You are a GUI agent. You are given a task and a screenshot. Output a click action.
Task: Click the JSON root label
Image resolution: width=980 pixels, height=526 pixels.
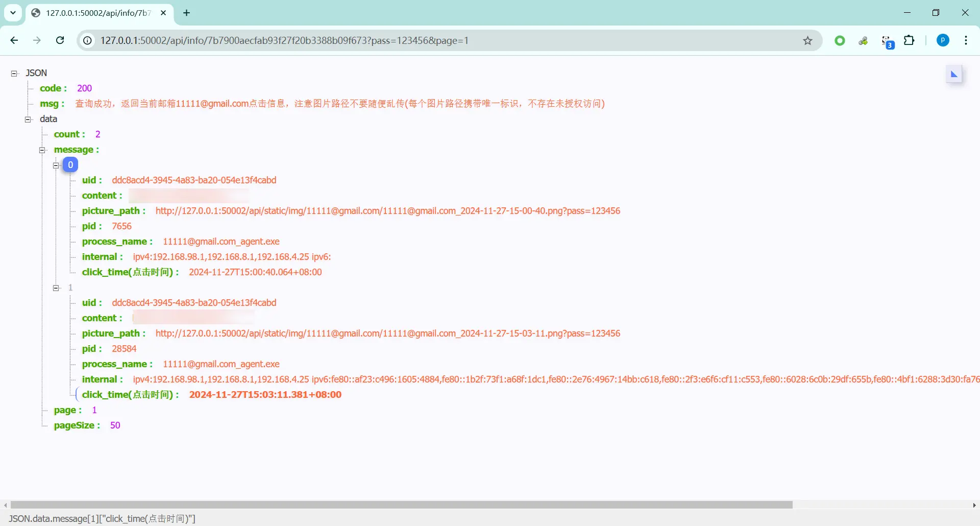click(x=36, y=73)
